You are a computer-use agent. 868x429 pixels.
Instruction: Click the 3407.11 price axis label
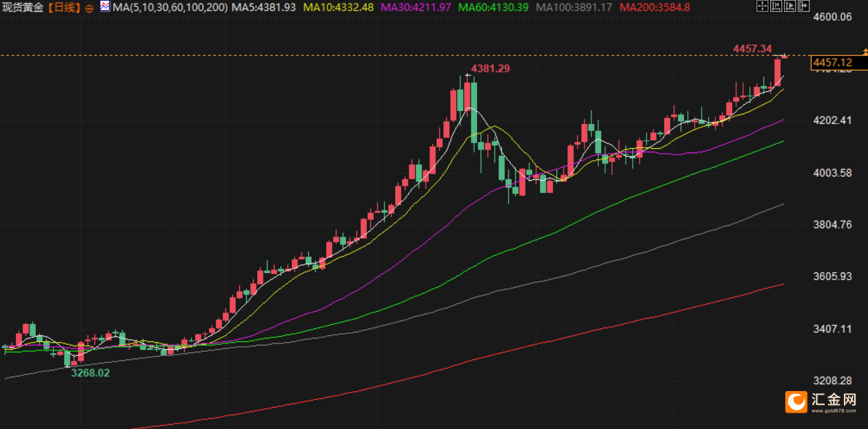pos(833,329)
